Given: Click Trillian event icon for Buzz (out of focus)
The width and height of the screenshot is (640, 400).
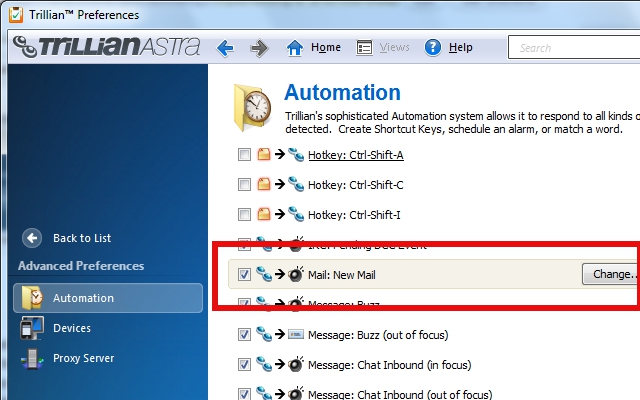Looking at the screenshot, I should pyautogui.click(x=264, y=334).
